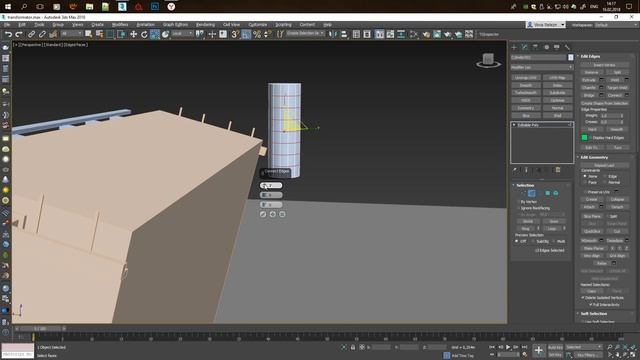The image size is (640, 360).
Task: Select Preview Selection SubObj radio
Action: 533,241
